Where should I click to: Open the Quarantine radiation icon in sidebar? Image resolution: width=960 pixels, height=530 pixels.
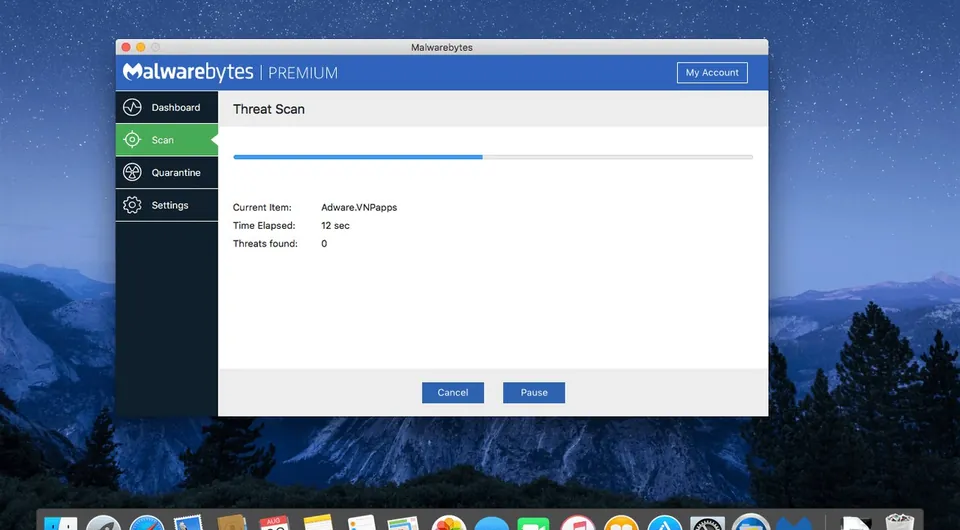pos(132,173)
